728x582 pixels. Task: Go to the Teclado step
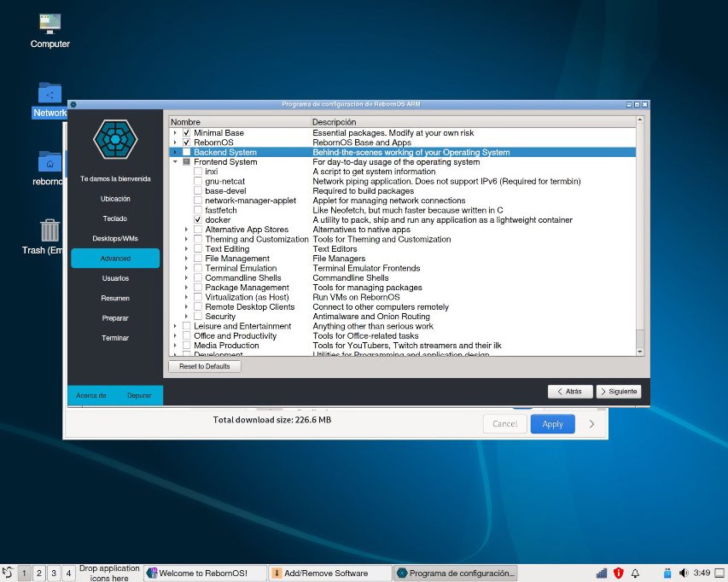(115, 218)
